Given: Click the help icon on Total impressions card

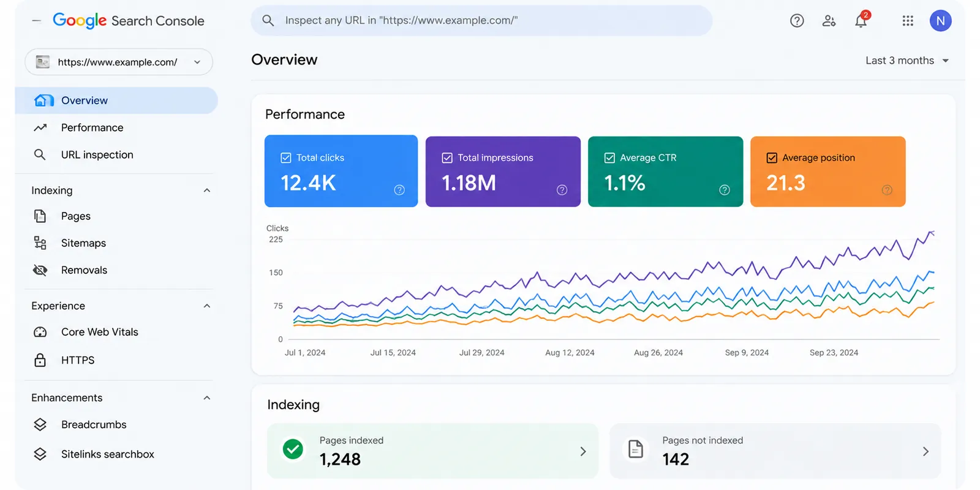Looking at the screenshot, I should coord(562,190).
